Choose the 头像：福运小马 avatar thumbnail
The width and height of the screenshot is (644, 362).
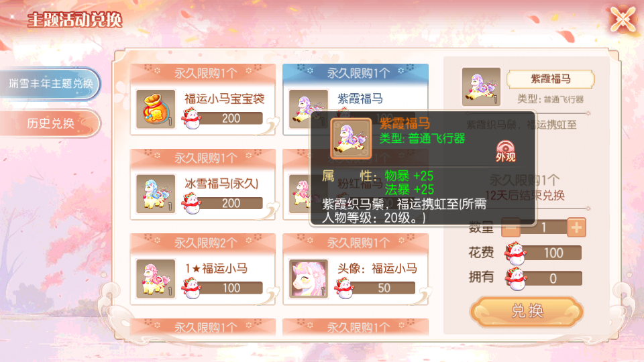309,279
